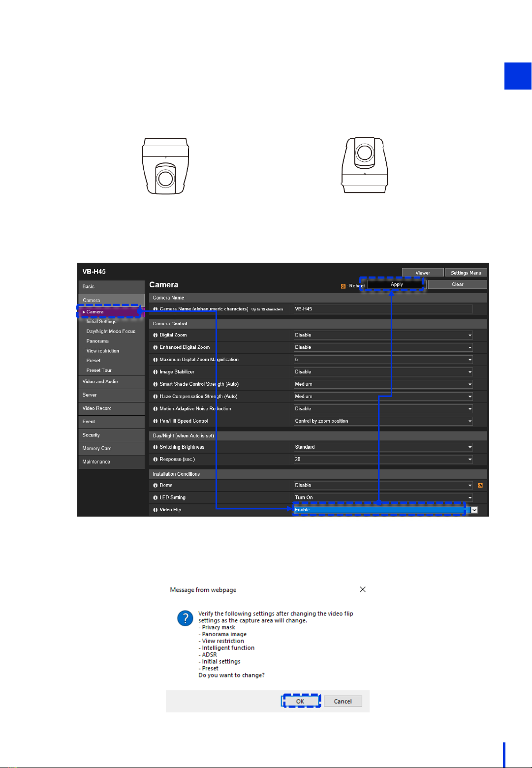Click the orange Reboot legend icon
This screenshot has height=768, width=532.
click(x=343, y=286)
